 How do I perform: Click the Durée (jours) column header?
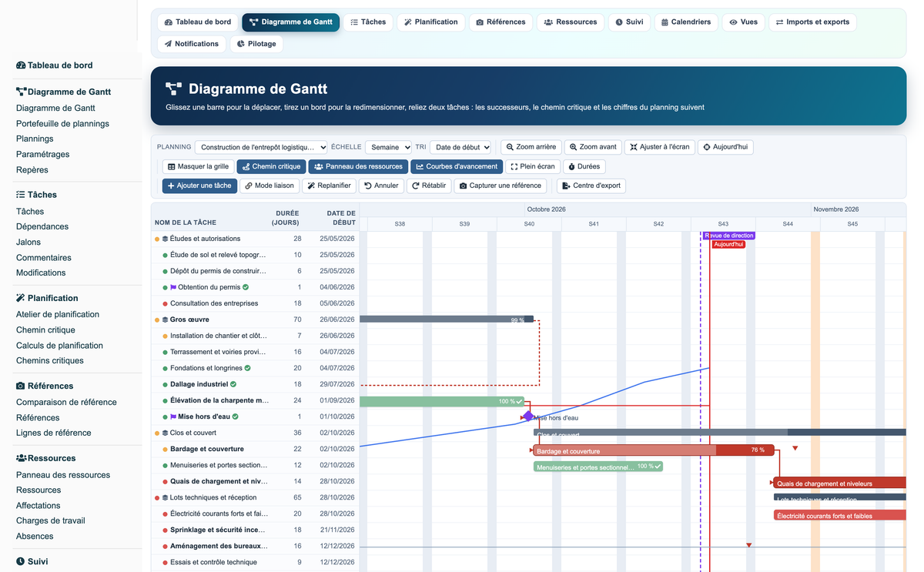[285, 218]
